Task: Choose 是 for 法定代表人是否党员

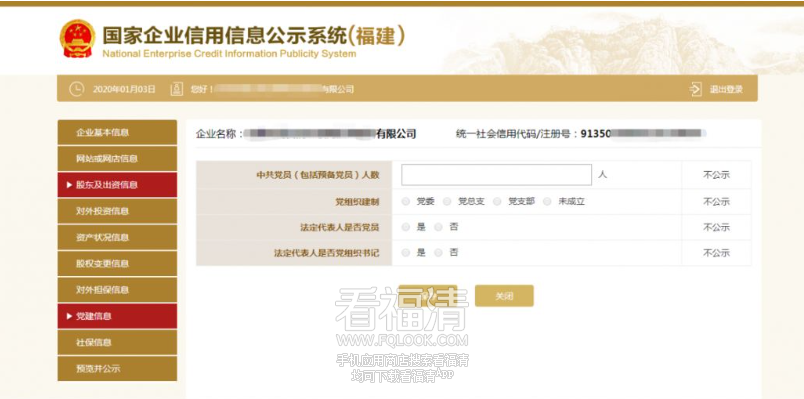Action: pyautogui.click(x=406, y=227)
